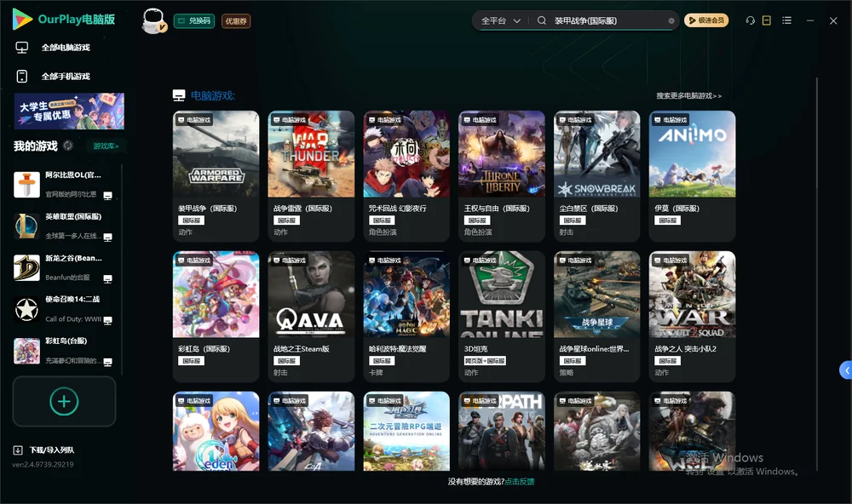The image size is (852, 504).
Task: Click the download queue arrow icon
Action: 18,450
